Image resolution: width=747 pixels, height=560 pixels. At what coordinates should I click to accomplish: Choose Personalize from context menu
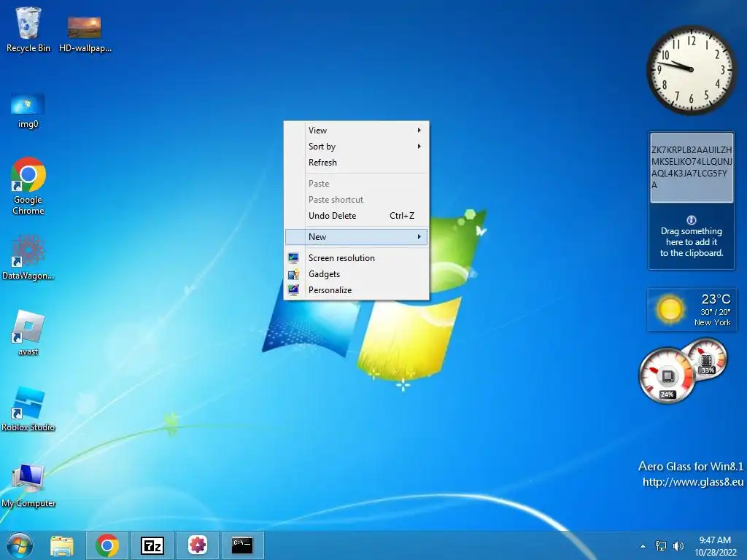(356, 290)
